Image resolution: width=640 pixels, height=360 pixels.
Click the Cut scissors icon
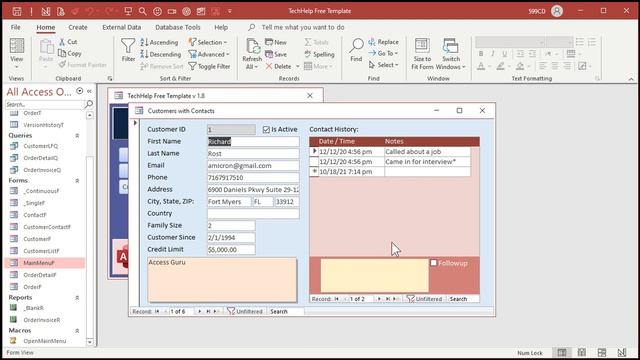point(62,42)
